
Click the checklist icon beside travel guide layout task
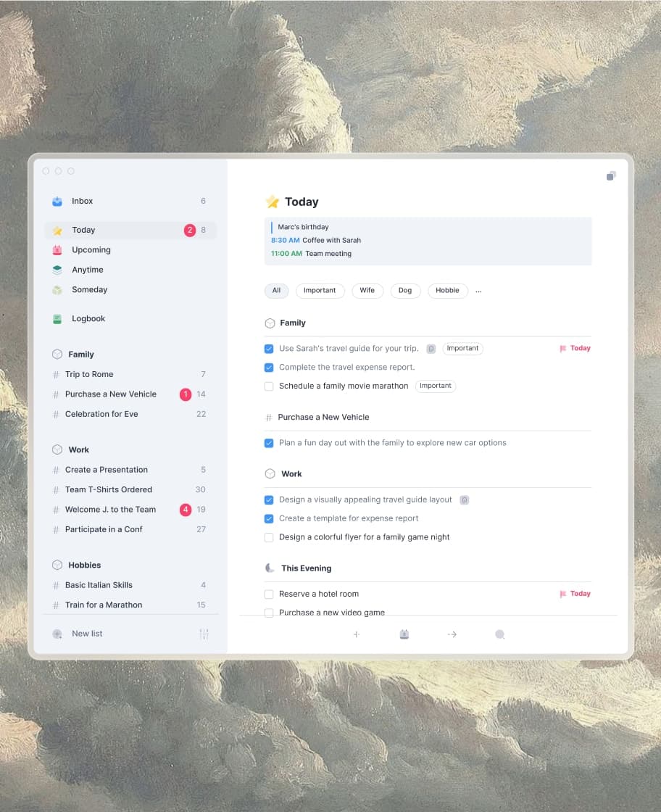click(465, 500)
